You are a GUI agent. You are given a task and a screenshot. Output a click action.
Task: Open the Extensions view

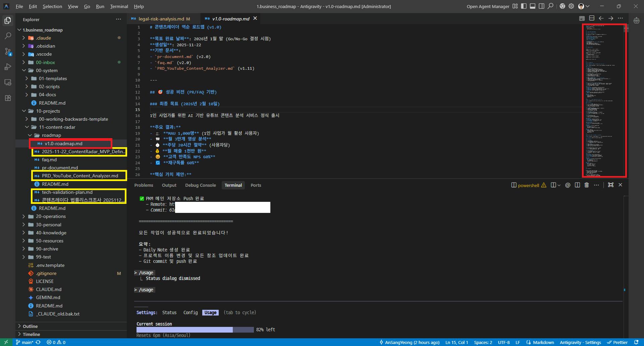point(8,98)
